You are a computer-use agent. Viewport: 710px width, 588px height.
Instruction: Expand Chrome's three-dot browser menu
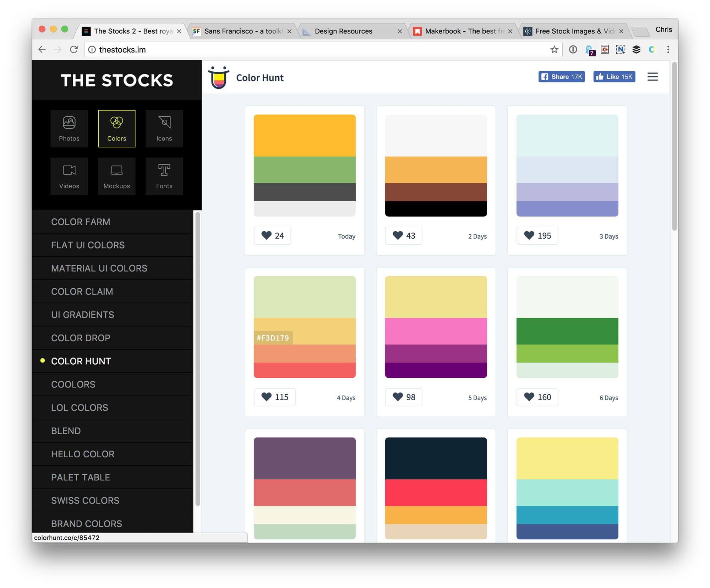669,49
